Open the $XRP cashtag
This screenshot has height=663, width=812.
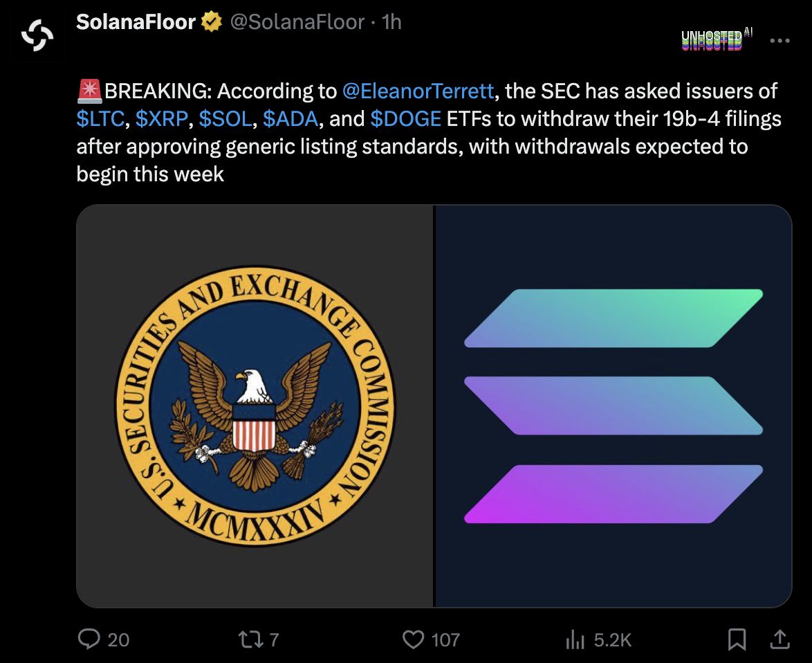(x=162, y=118)
